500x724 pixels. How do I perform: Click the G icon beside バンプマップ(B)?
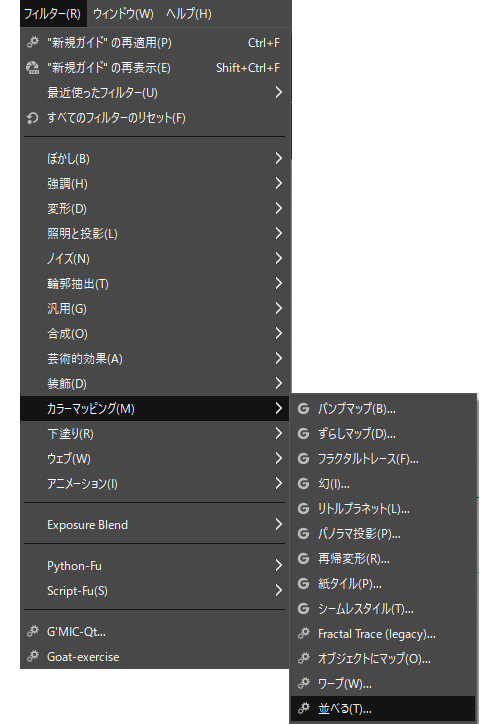point(303,409)
